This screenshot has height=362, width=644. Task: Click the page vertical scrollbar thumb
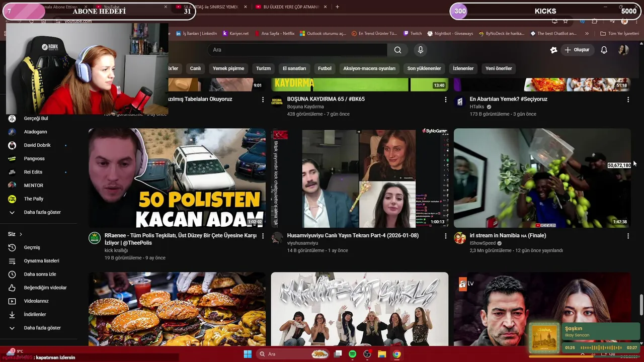coord(641,305)
